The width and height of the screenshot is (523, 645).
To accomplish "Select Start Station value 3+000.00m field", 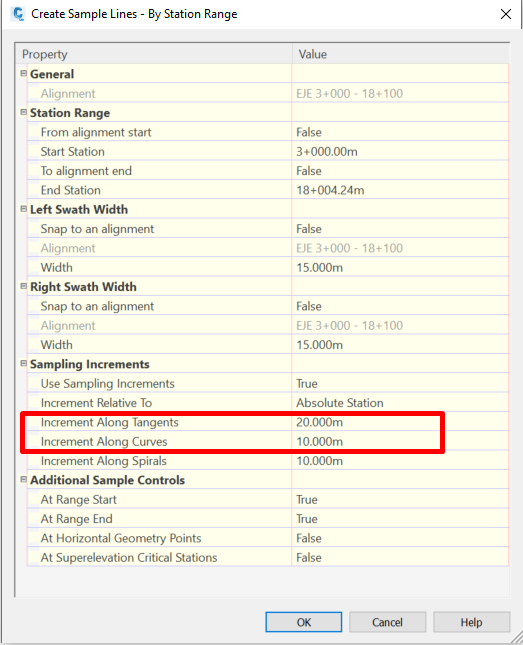I will pos(400,151).
